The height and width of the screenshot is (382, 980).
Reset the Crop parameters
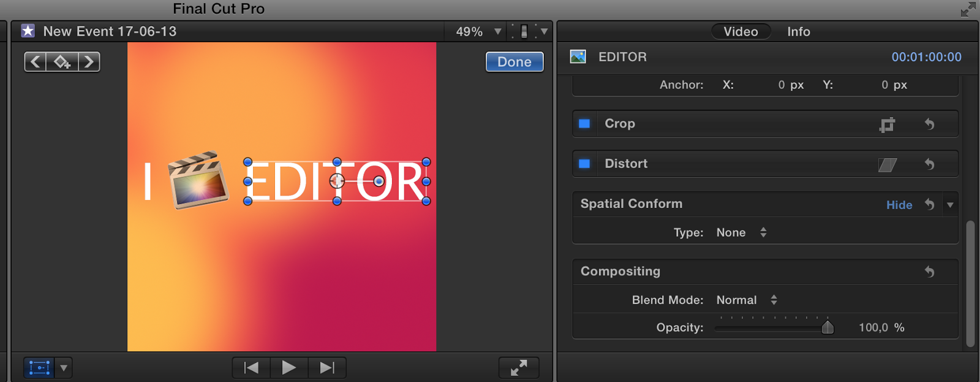pos(929,124)
